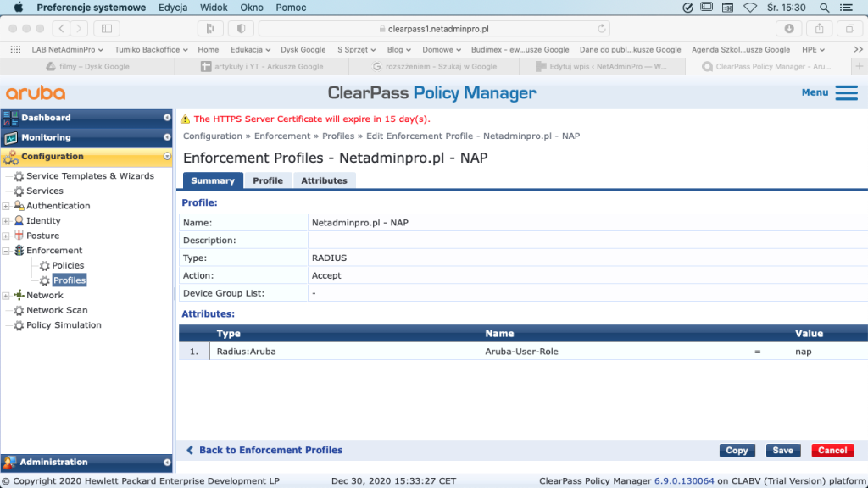Click the Identity tree icon
The image size is (868, 488).
pos(19,220)
